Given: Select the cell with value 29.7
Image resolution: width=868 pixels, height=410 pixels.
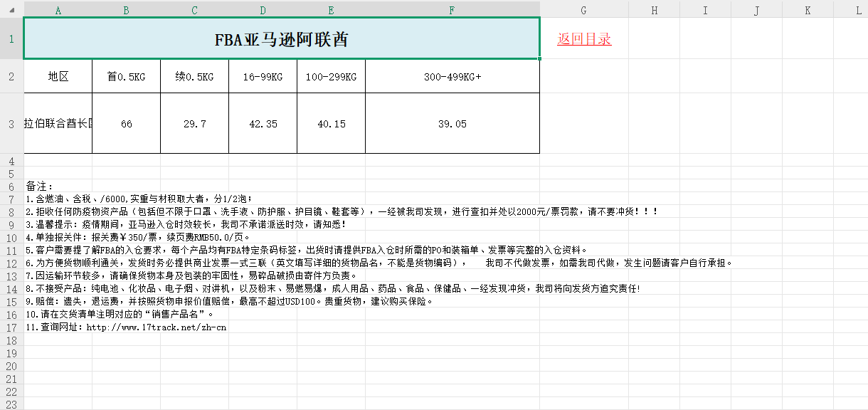Looking at the screenshot, I should tap(195, 123).
